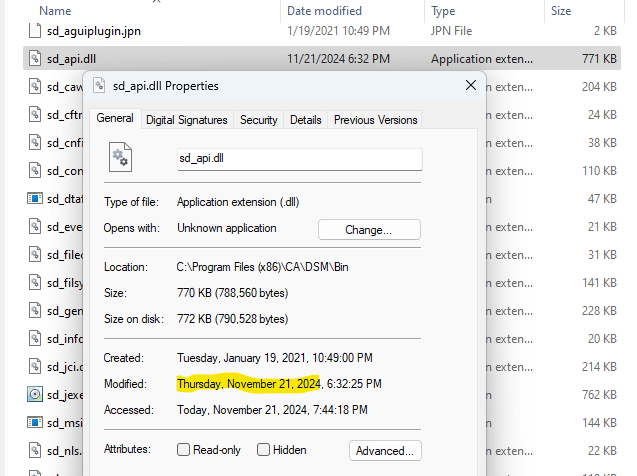Click size on disk value 772 KB
Screen dimensions: 637x476
(232, 319)
